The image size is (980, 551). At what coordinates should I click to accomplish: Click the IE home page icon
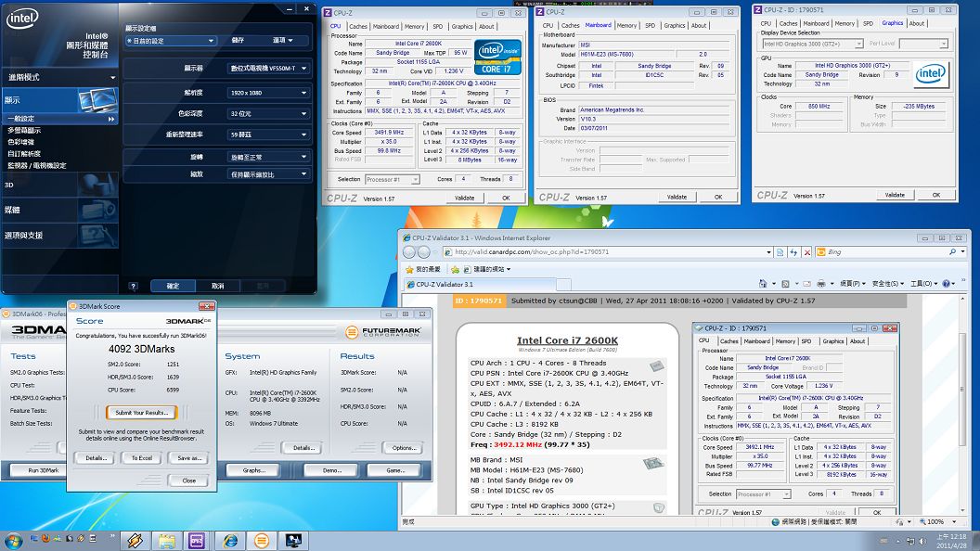coord(763,284)
